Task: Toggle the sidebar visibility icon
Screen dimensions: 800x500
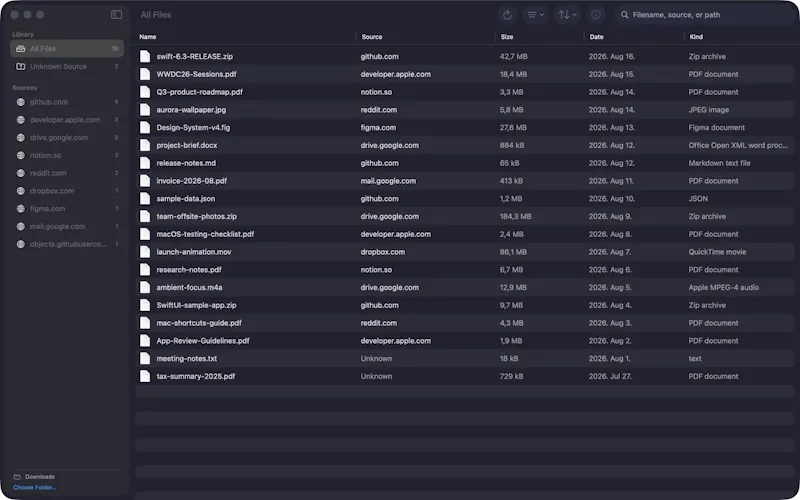Action: click(116, 15)
